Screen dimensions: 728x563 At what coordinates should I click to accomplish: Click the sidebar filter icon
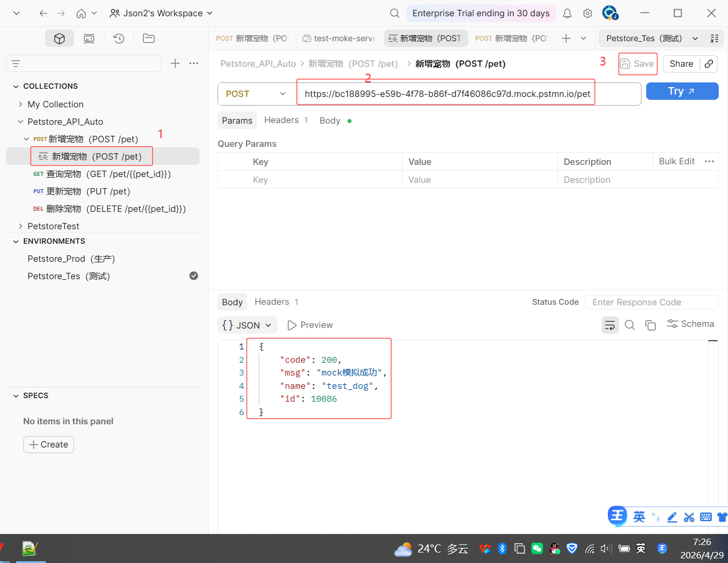coord(16,63)
